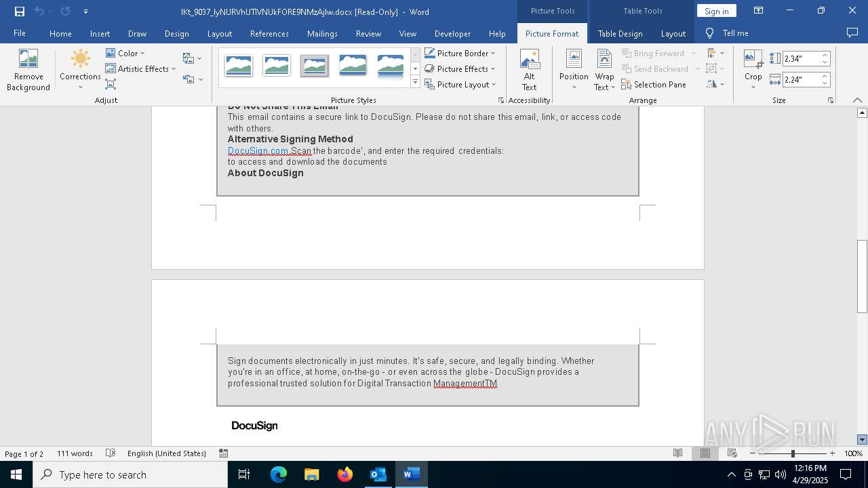Open Ribbon Display Options

coord(759,11)
